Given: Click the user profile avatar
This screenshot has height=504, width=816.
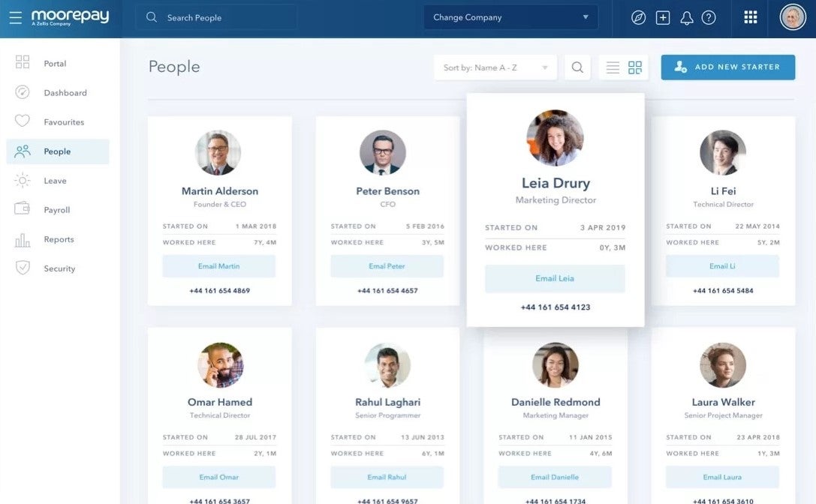Looking at the screenshot, I should pos(793,17).
